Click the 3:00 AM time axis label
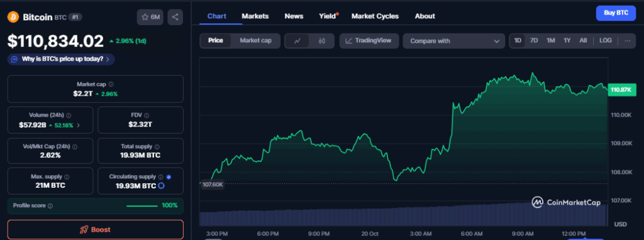The image size is (644, 240). [421, 234]
